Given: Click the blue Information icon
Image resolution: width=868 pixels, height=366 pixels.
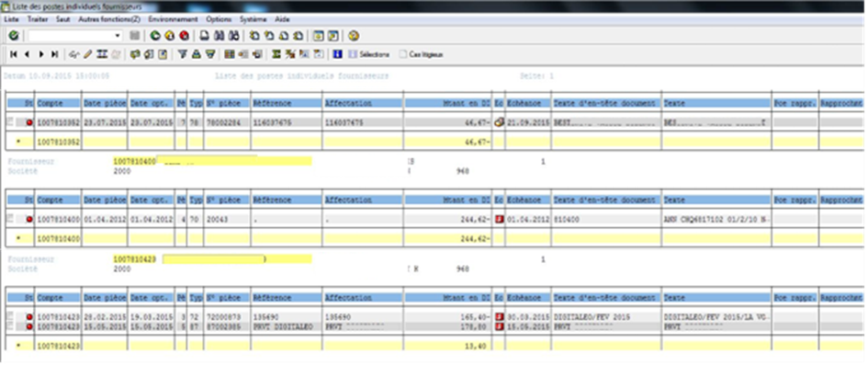Looking at the screenshot, I should click(337, 54).
